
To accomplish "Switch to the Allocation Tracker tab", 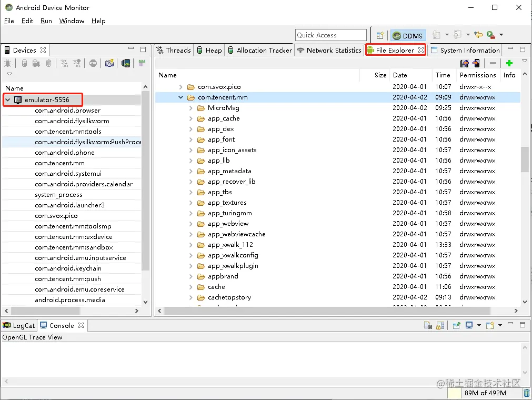I will point(260,50).
